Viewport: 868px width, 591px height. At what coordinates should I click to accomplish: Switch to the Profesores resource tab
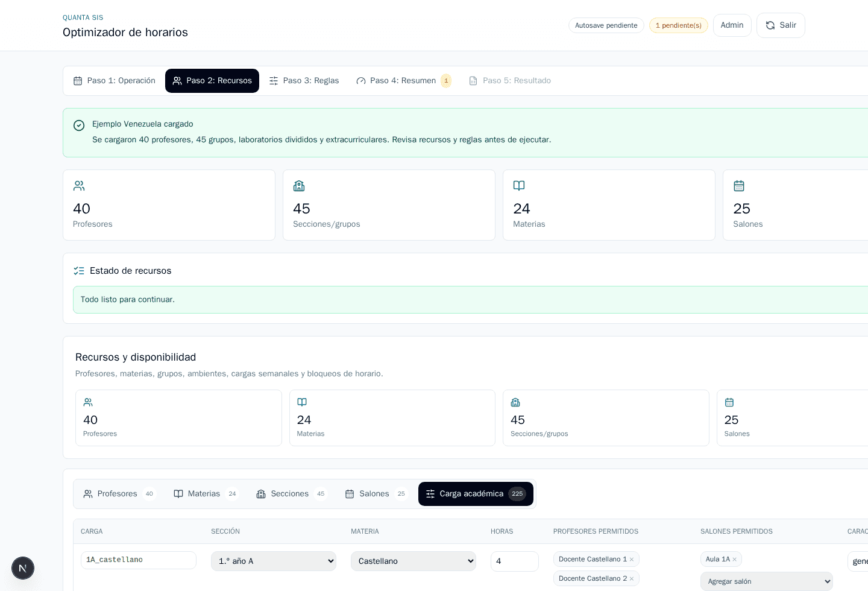pyautogui.click(x=119, y=494)
